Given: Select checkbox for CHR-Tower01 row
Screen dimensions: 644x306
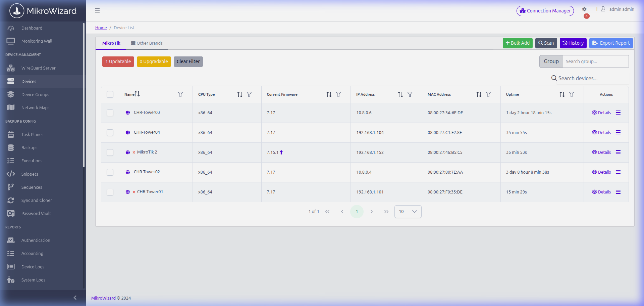Looking at the screenshot, I should coord(110,192).
